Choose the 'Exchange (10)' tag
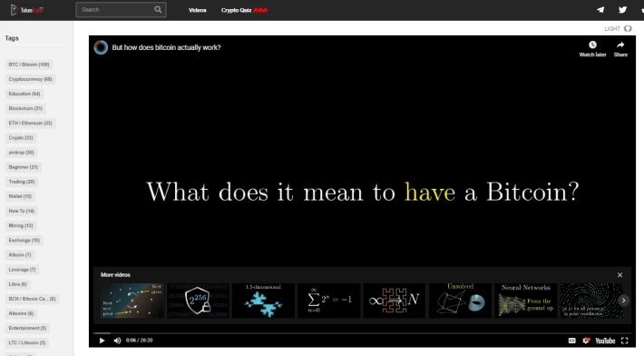The height and width of the screenshot is (356, 644). tap(24, 240)
